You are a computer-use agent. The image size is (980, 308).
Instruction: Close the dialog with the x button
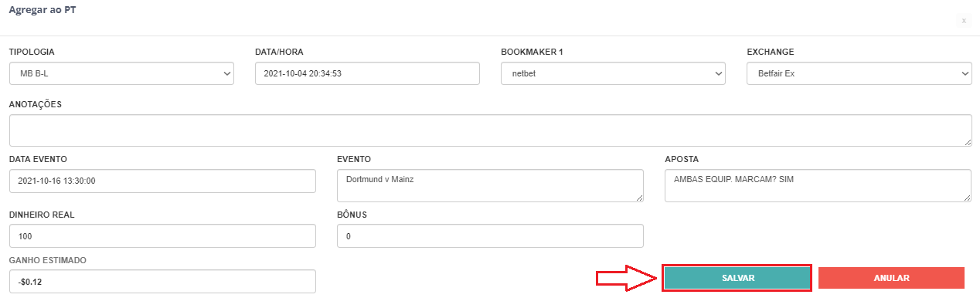click(964, 21)
